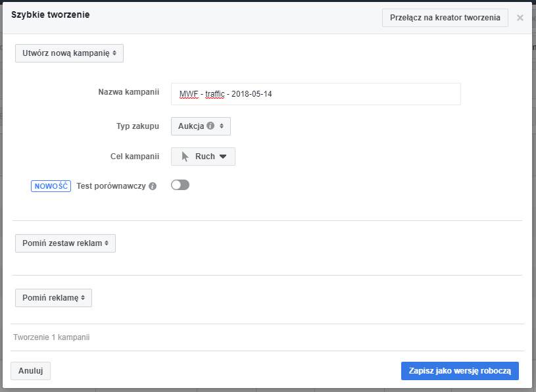Click the Typ zakupu label
The width and height of the screenshot is (536, 392).
coord(137,126)
